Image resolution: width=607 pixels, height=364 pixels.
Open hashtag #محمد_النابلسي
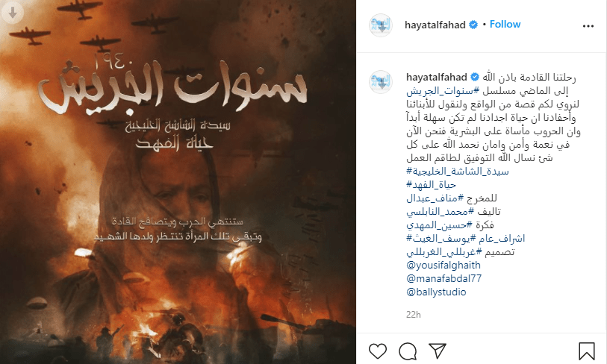(x=441, y=211)
